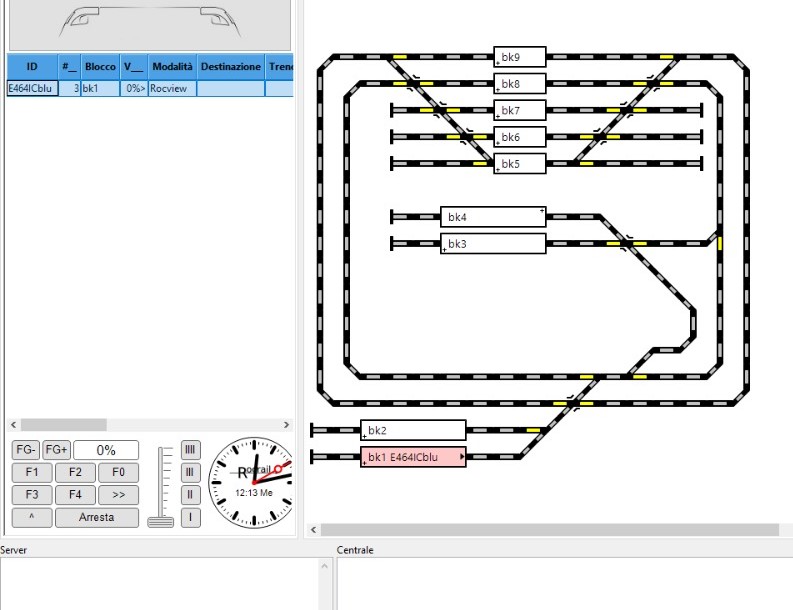This screenshot has width=793, height=610.
Task: Select occupied block bk1 E464ICblu
Action: (413, 457)
